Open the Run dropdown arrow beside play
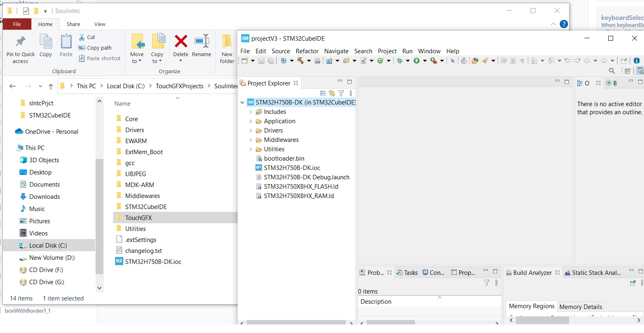Viewport: 644px width, 333px height. tap(425, 61)
